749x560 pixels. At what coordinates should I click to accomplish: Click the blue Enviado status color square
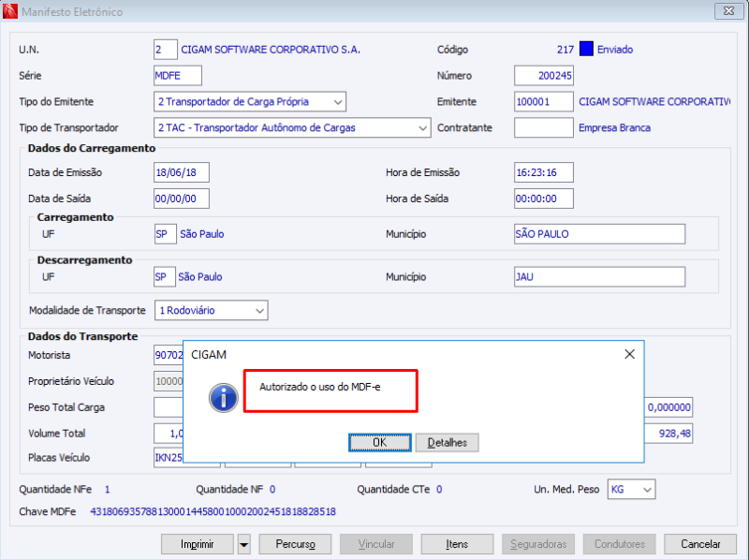point(586,49)
